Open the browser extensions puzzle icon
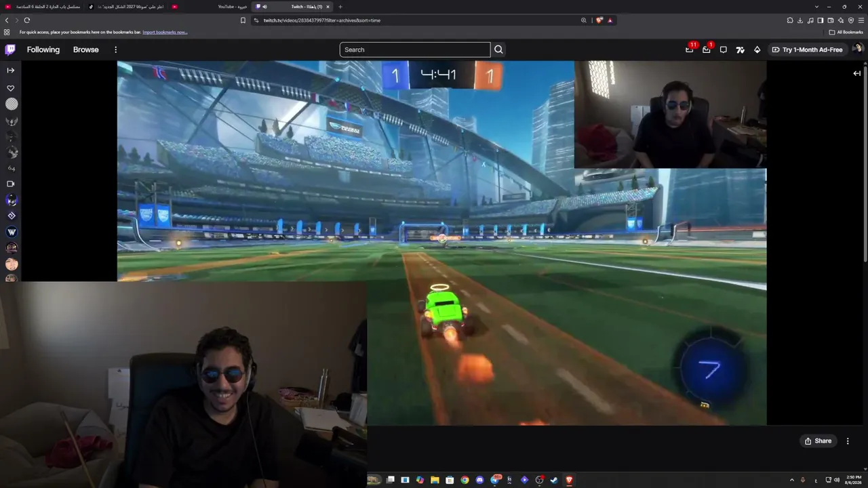This screenshot has height=488, width=868. [x=790, y=20]
